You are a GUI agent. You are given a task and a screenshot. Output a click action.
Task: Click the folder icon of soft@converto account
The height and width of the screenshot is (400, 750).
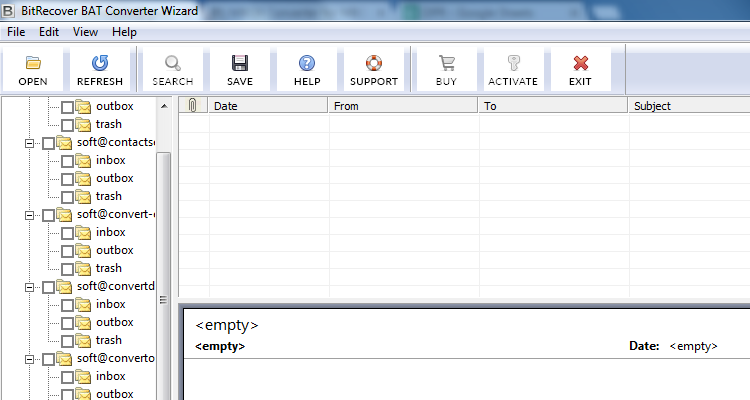tap(64, 358)
